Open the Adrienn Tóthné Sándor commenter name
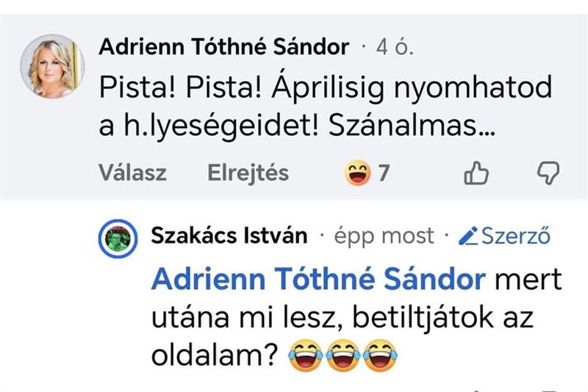Image resolution: width=588 pixels, height=392 pixels. coord(223,48)
